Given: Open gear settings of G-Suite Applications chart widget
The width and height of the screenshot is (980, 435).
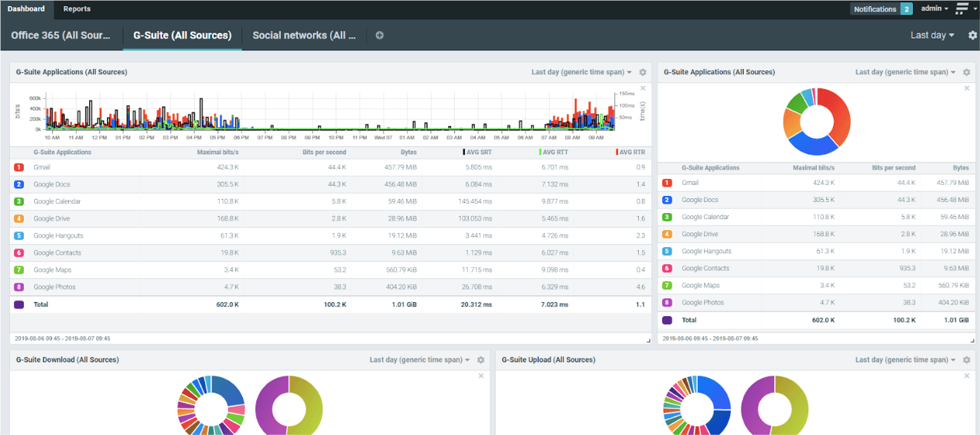Looking at the screenshot, I should coord(643,73).
